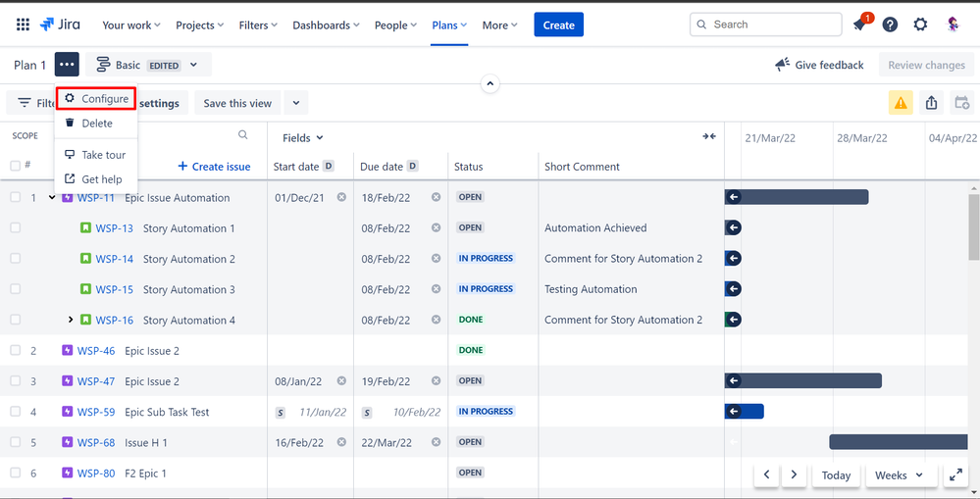Select Configure from the plan menu
This screenshot has width=980, height=499.
click(x=96, y=99)
